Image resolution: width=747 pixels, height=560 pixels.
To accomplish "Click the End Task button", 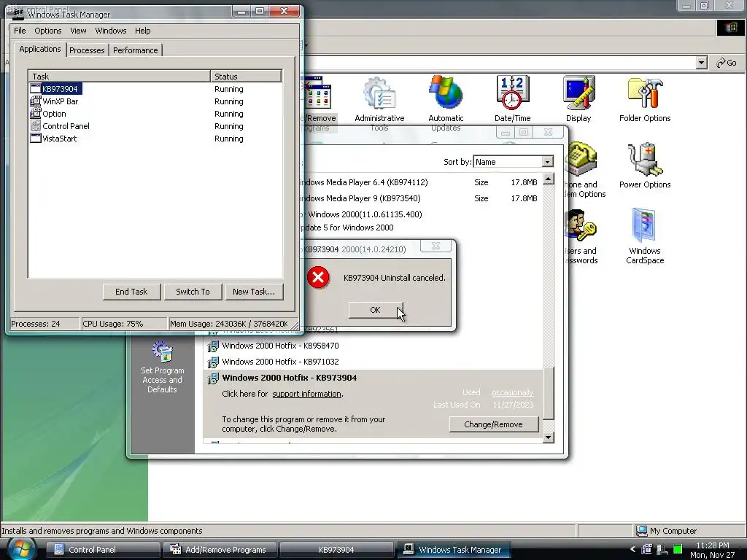I will 131,292.
